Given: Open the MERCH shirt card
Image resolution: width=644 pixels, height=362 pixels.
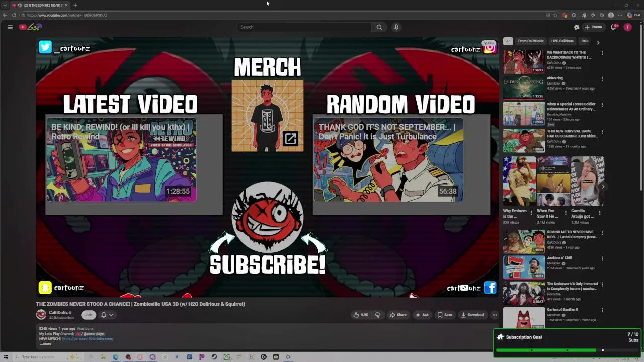Looking at the screenshot, I should (267, 116).
